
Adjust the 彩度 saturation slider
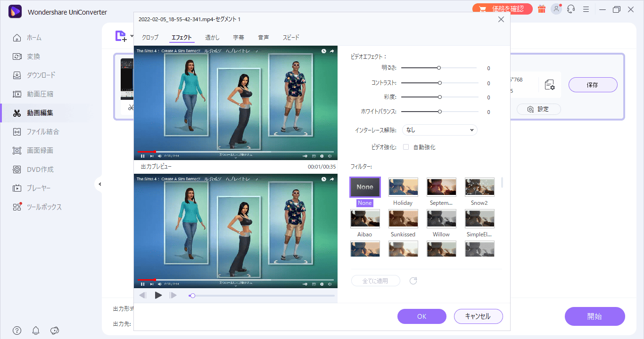pyautogui.click(x=439, y=97)
